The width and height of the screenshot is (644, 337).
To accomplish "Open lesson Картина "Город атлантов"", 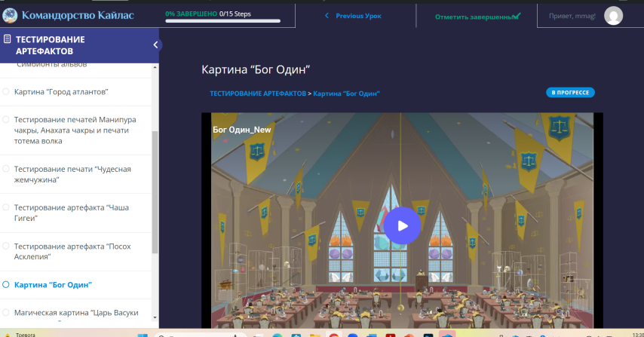I will 61,92.
